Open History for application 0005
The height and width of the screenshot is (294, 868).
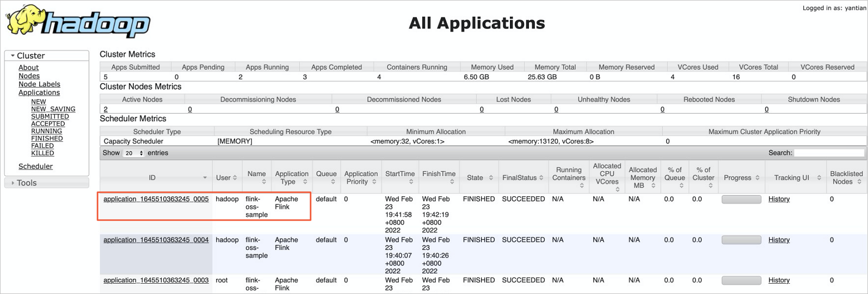tap(779, 199)
